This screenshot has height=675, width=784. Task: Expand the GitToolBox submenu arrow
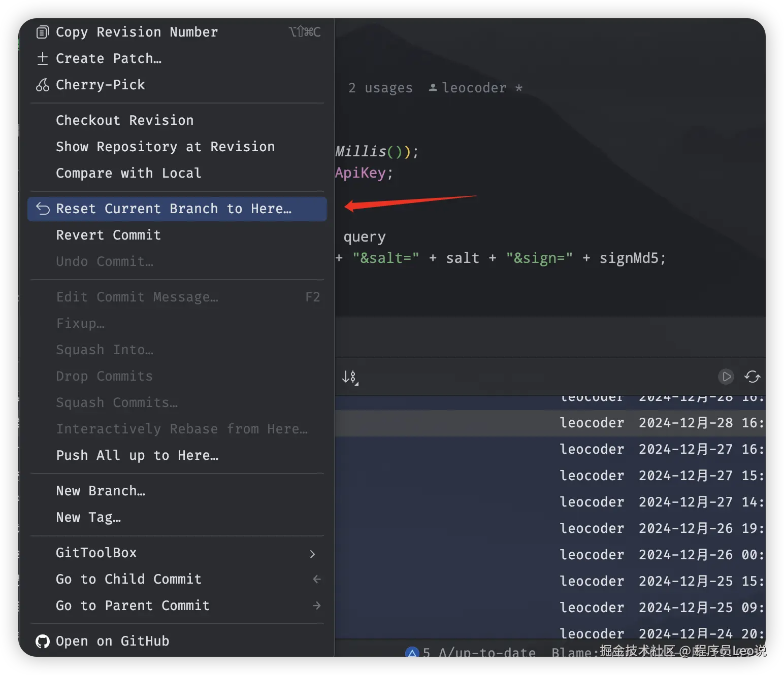(312, 554)
